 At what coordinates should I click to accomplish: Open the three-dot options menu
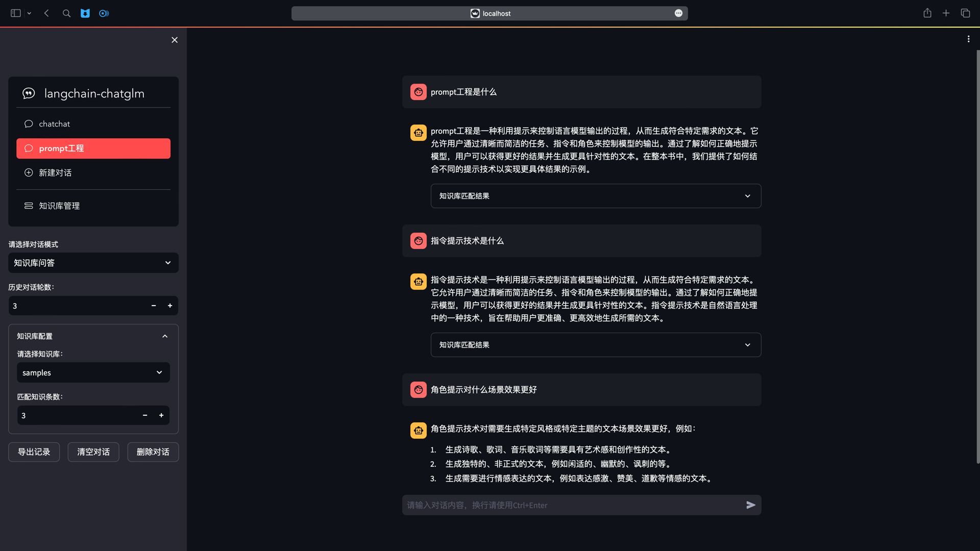pos(968,39)
